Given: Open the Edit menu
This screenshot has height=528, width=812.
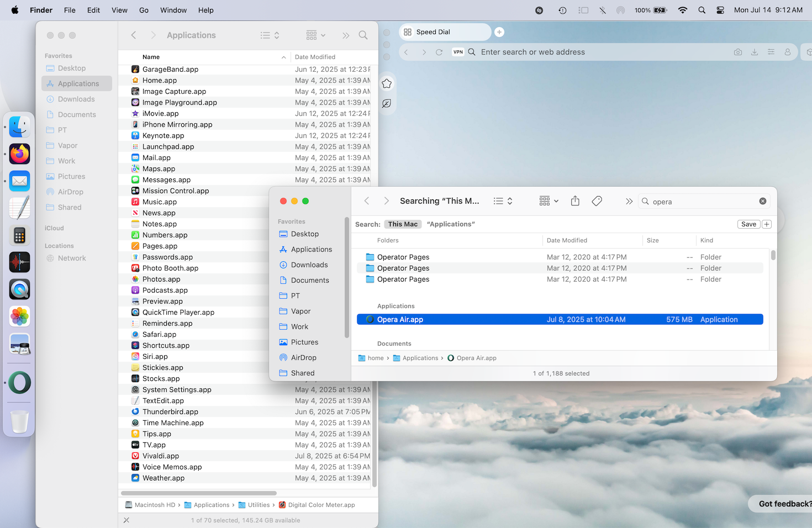Looking at the screenshot, I should (93, 10).
